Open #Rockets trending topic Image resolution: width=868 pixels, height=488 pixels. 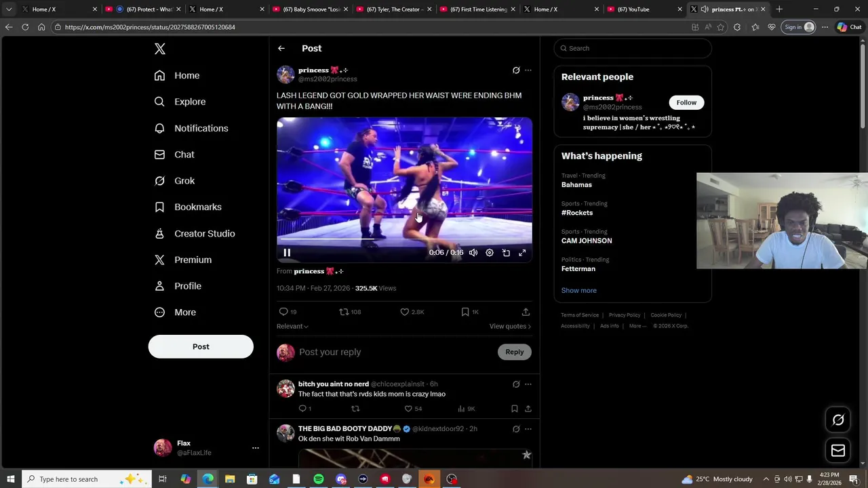tap(577, 213)
